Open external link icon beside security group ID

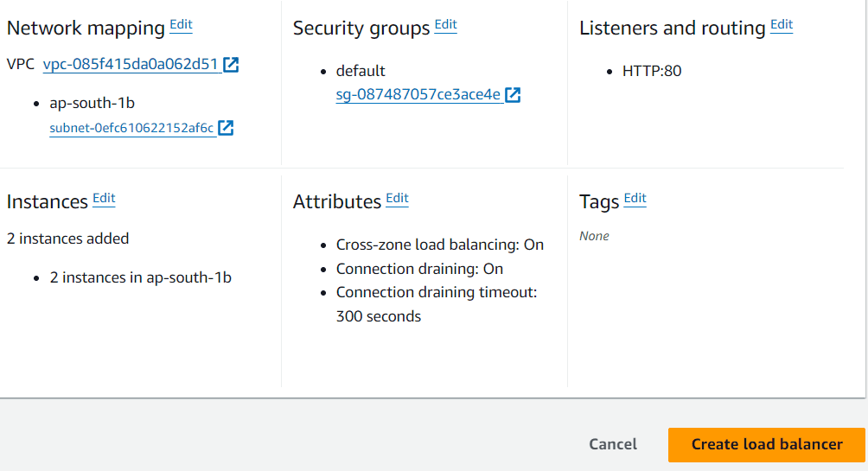pyautogui.click(x=513, y=95)
